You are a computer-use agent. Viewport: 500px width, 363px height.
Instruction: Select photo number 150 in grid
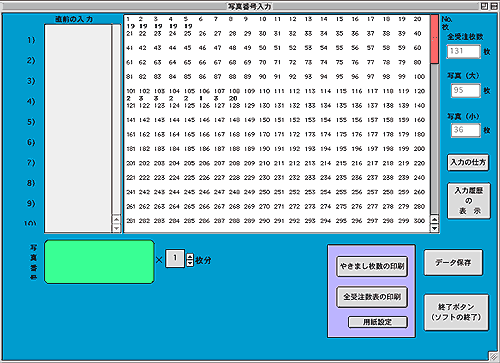tap(264, 120)
